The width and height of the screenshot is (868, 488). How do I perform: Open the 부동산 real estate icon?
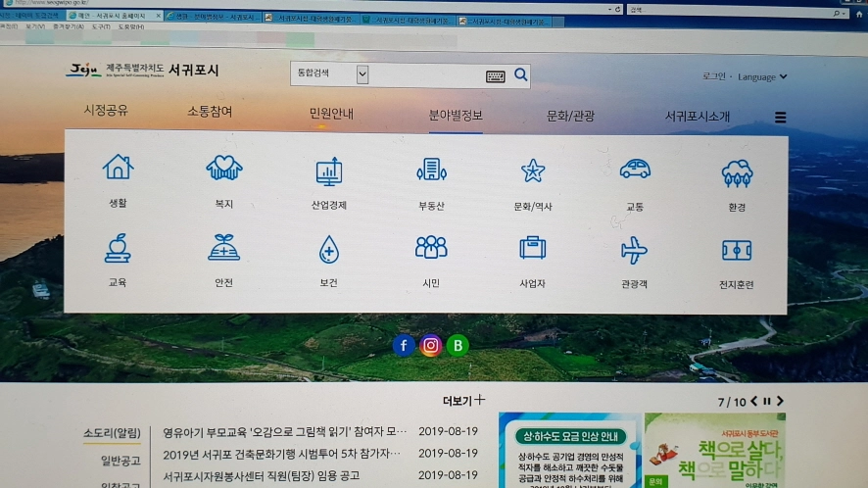coord(431,170)
